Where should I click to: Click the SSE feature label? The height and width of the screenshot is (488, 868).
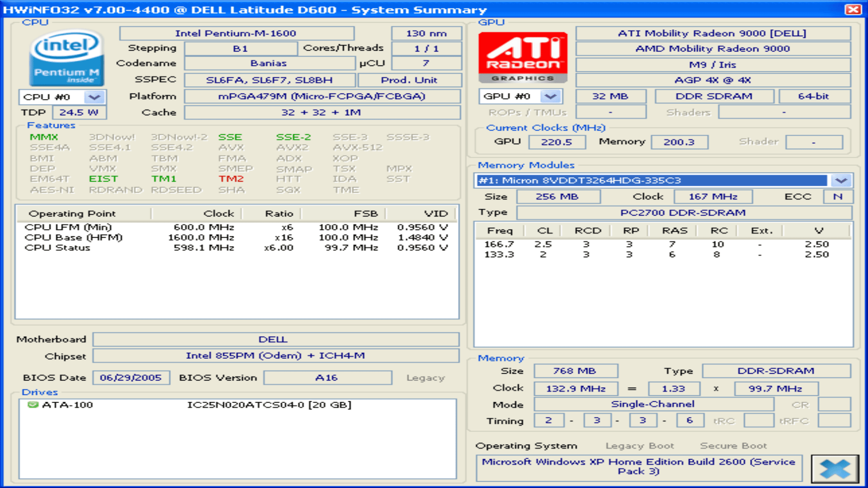click(230, 137)
